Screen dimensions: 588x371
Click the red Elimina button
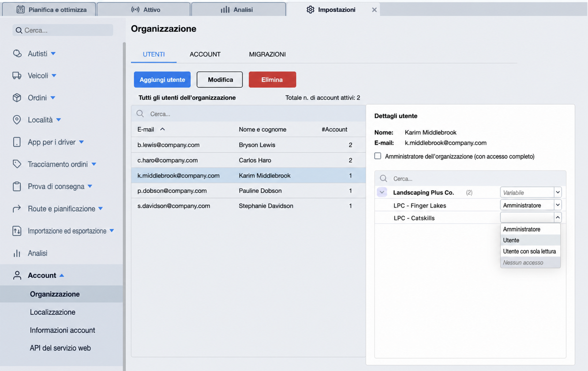(272, 79)
